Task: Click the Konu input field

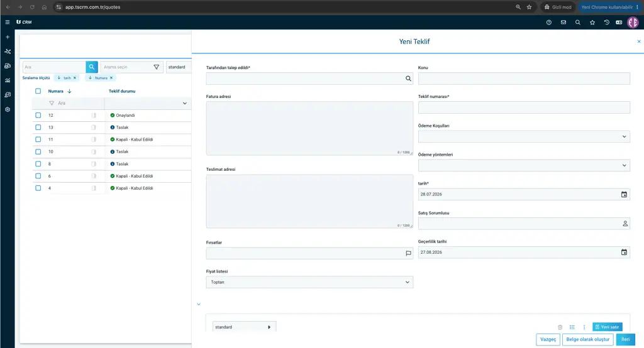Action: (524, 79)
